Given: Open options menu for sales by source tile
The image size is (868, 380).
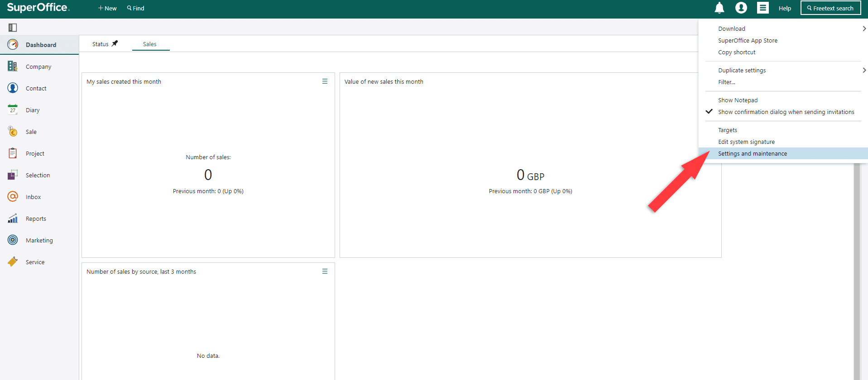Looking at the screenshot, I should click(325, 271).
